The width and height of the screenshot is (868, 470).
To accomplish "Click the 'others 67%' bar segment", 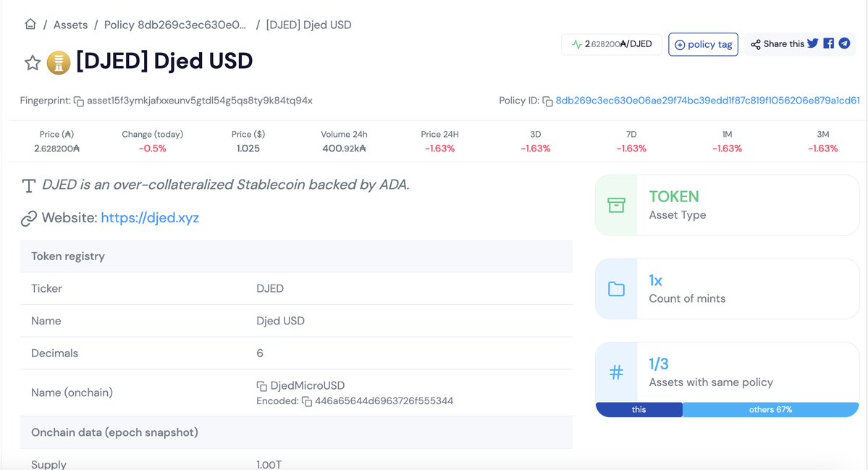I will (770, 410).
